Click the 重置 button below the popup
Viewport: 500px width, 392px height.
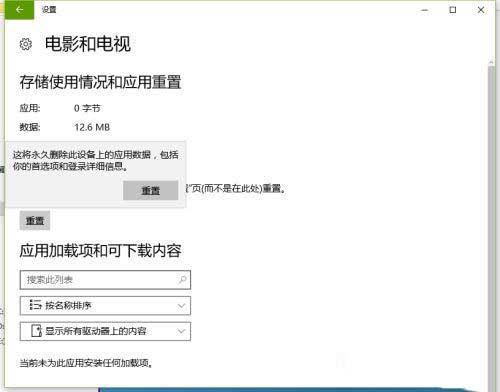tap(35, 220)
